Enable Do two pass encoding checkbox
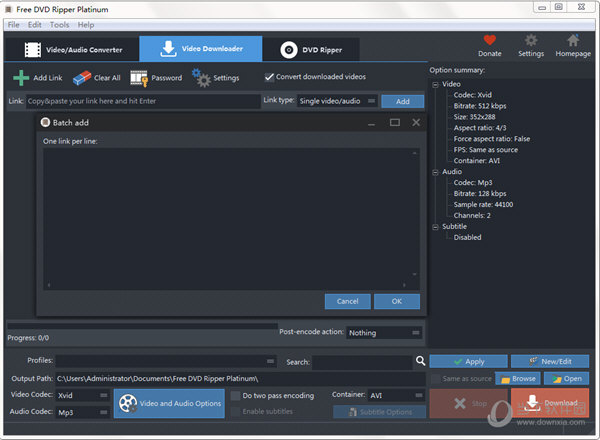600x440 pixels. [235, 396]
